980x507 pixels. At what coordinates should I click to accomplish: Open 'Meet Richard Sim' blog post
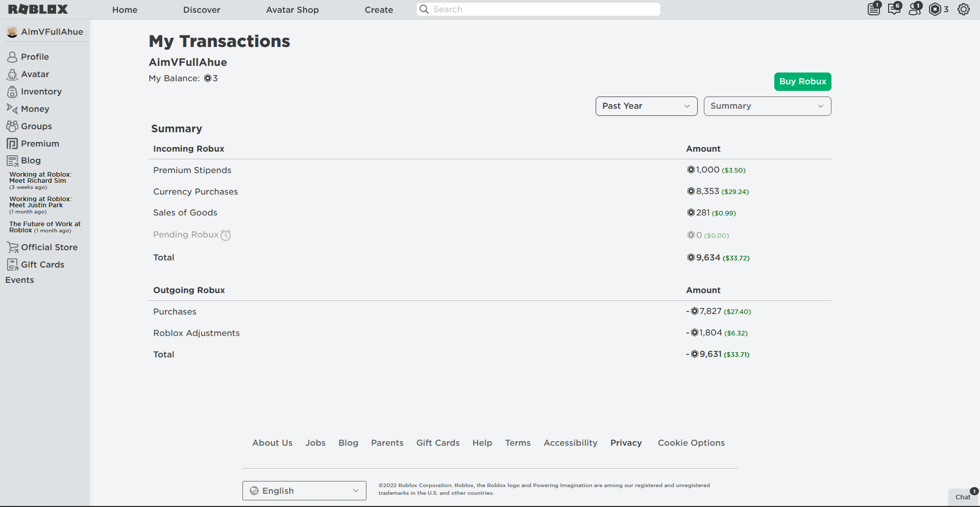click(40, 180)
